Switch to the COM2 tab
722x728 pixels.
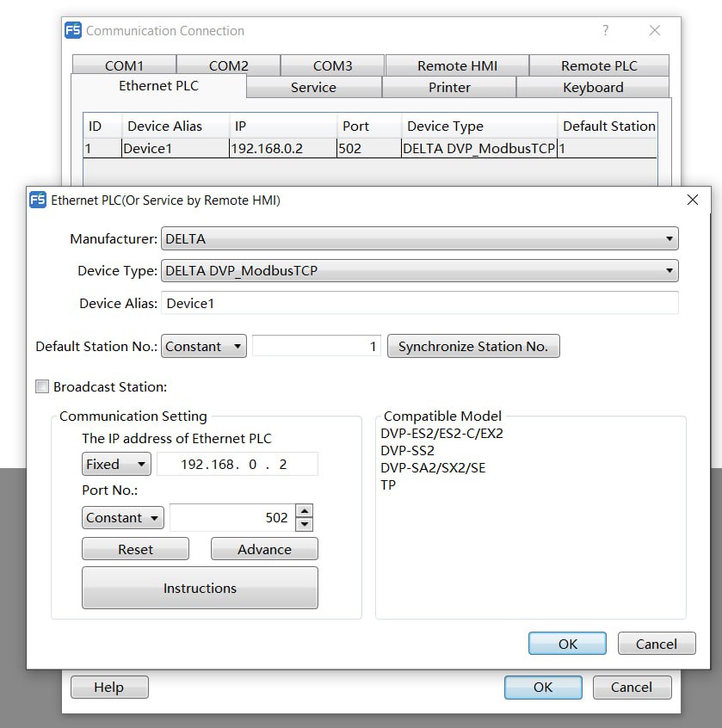(x=228, y=65)
